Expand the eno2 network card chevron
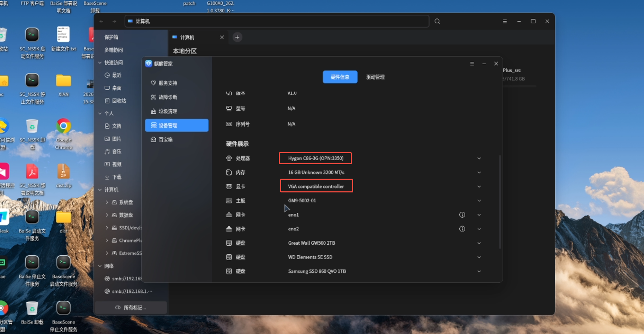Image resolution: width=644 pixels, height=334 pixels. coord(479,229)
